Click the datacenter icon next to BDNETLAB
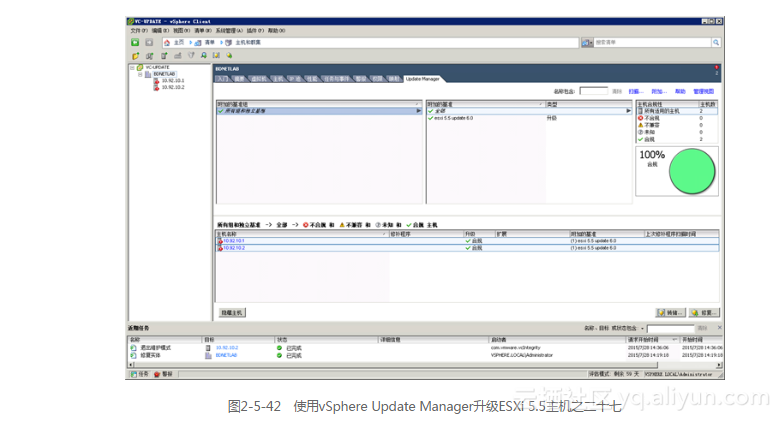The width and height of the screenshot is (781, 421). (x=148, y=74)
